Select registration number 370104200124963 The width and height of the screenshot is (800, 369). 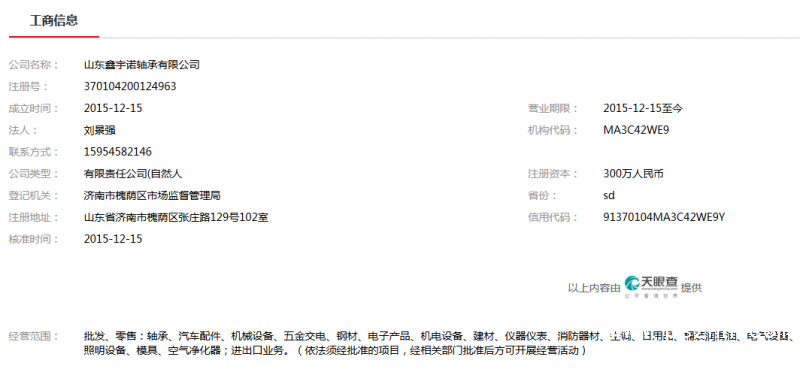pyautogui.click(x=130, y=87)
